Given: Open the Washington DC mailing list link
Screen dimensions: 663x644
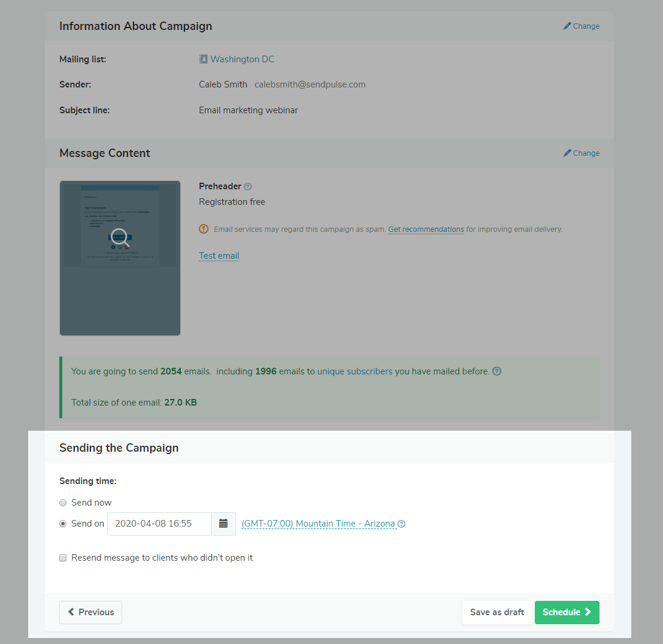Looking at the screenshot, I should pos(242,59).
